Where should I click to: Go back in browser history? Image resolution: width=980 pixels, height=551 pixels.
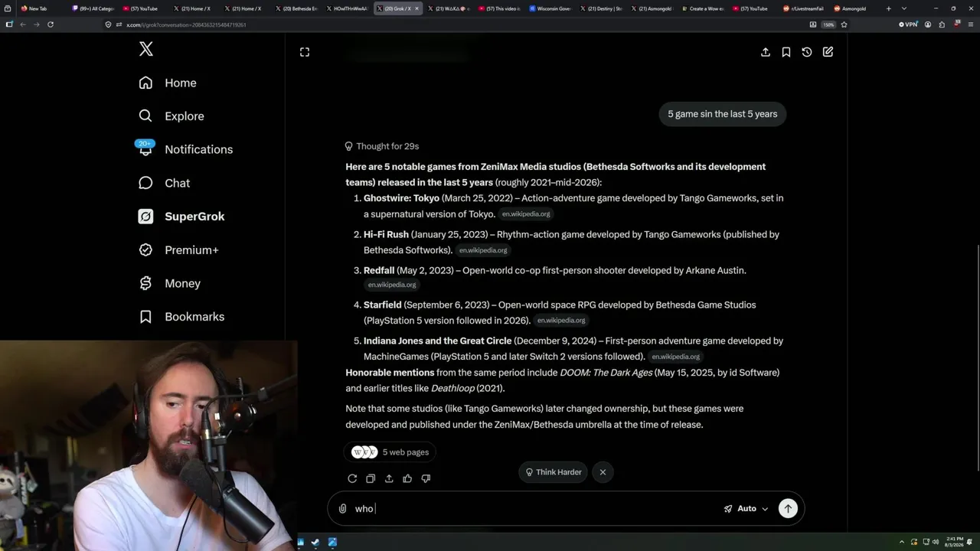point(23,24)
